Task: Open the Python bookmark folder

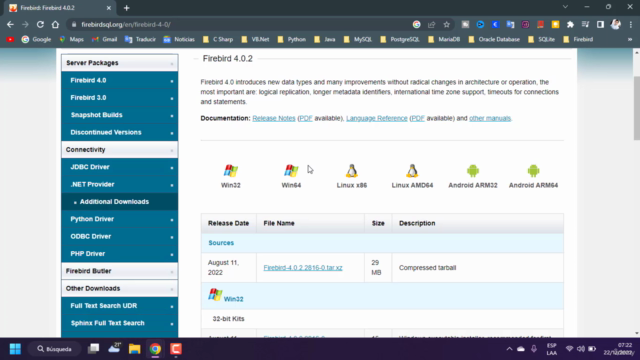Action: pyautogui.click(x=291, y=39)
